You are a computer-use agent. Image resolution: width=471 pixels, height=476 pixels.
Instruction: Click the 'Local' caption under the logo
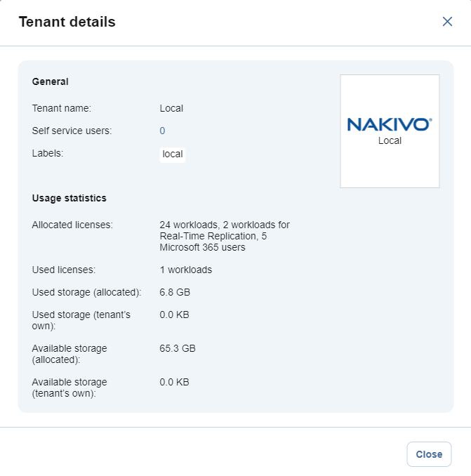pyautogui.click(x=390, y=140)
